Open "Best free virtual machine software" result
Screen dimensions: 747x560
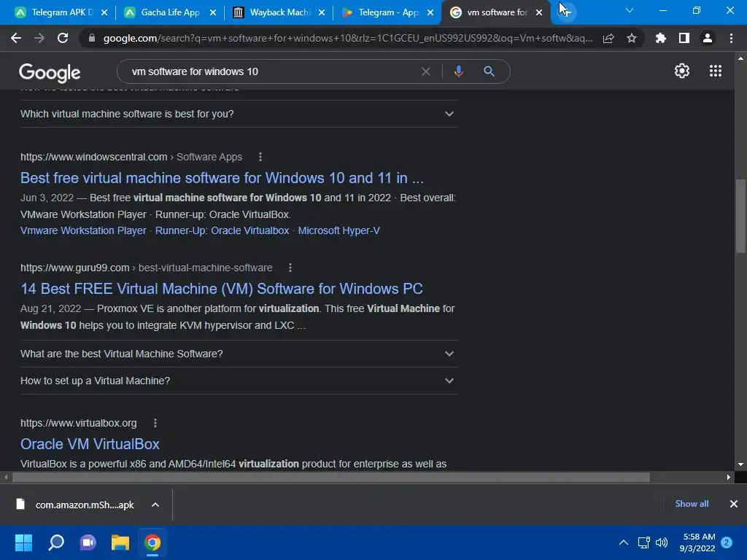(222, 178)
